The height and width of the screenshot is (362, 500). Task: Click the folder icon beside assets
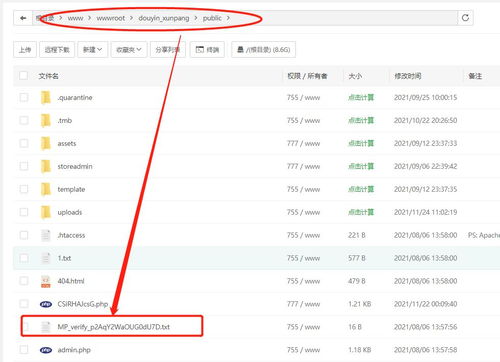pyautogui.click(x=46, y=143)
